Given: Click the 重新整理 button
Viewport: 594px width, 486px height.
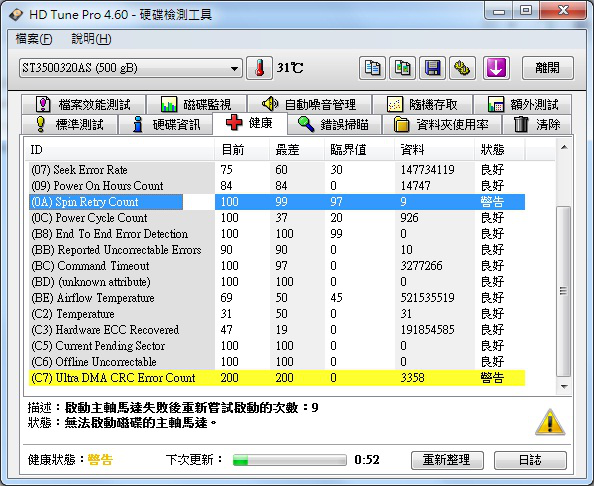Looking at the screenshot, I should 447,460.
